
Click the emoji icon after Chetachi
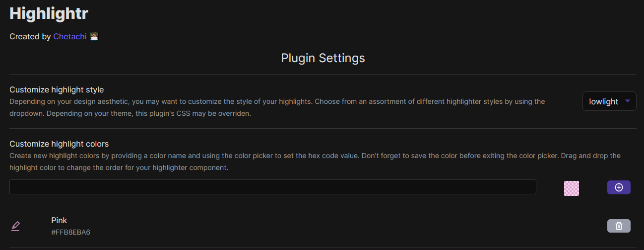click(94, 36)
